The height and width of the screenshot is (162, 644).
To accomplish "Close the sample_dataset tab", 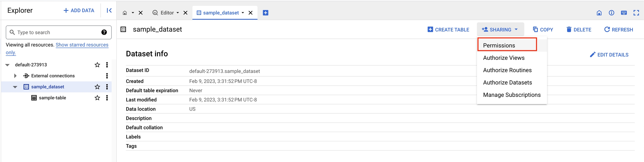I will (x=251, y=13).
